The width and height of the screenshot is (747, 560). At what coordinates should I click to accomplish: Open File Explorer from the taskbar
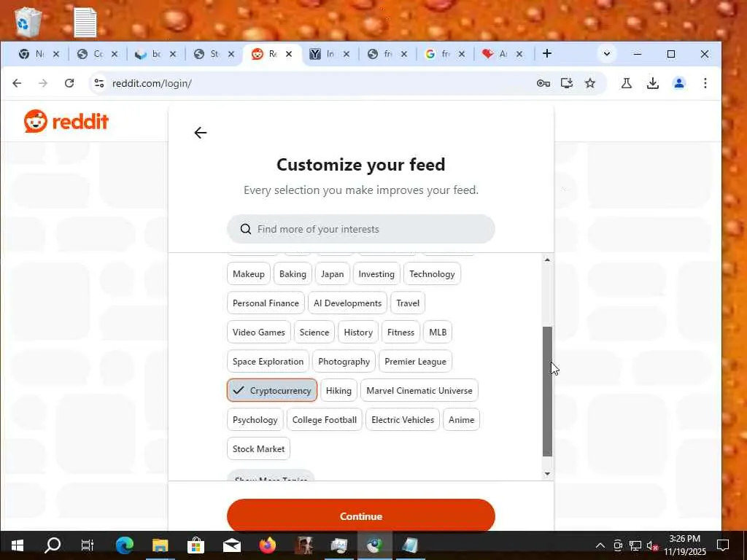pos(160,545)
